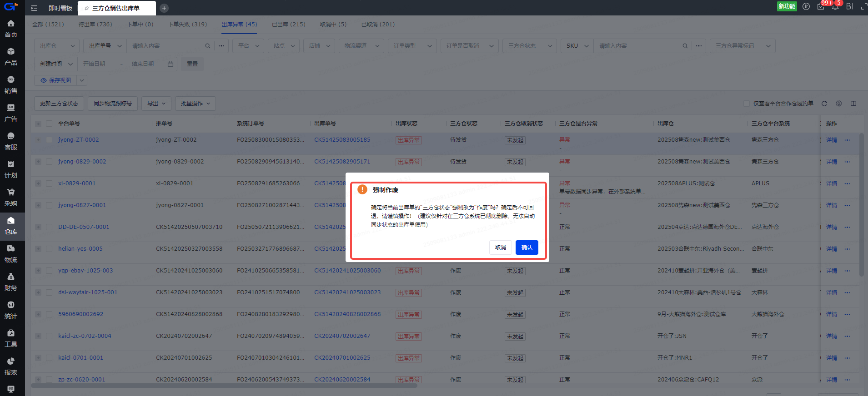This screenshot has width=868, height=396.
Task: Open the 站点 filter dropdown
Action: tap(284, 46)
